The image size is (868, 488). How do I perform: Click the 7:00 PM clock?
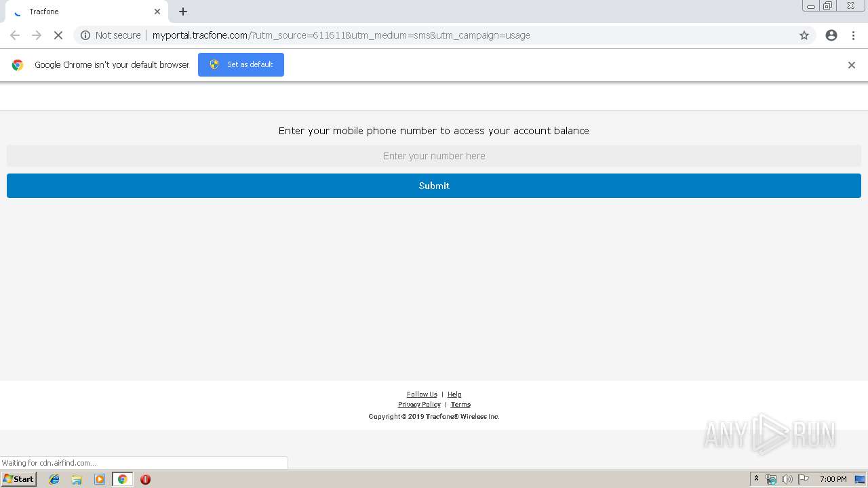coord(833,479)
